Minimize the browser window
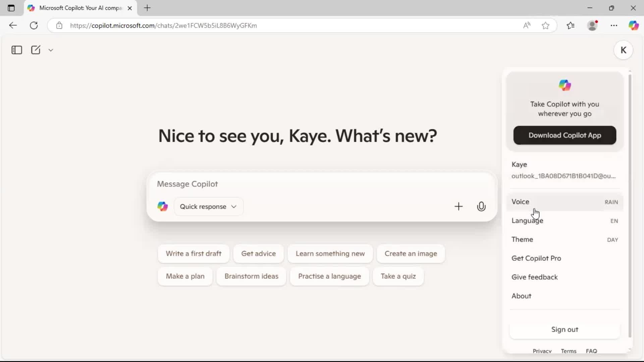The width and height of the screenshot is (644, 362). [x=590, y=8]
